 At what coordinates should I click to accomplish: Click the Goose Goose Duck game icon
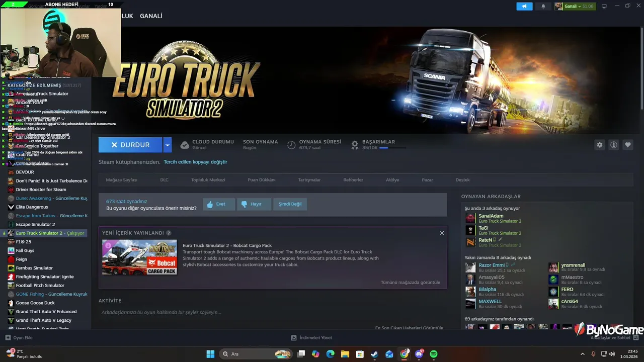click(11, 303)
